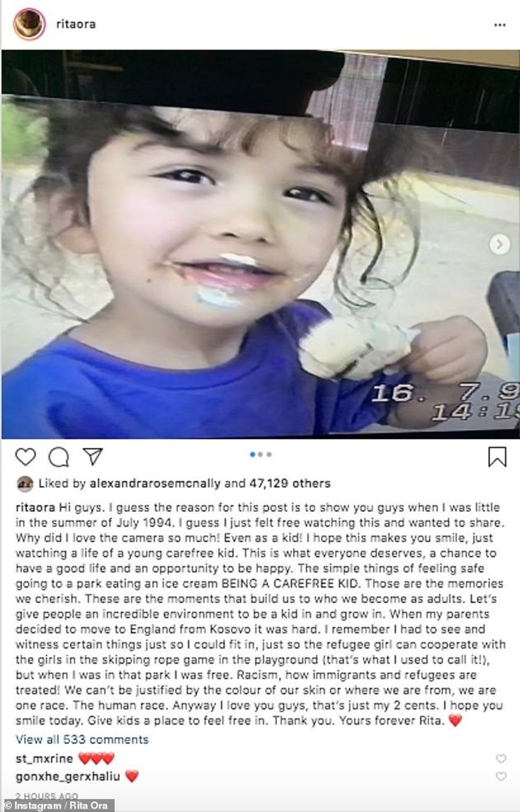The width and height of the screenshot is (520, 812).
Task: Open the ritaora username in header
Action: (76, 24)
